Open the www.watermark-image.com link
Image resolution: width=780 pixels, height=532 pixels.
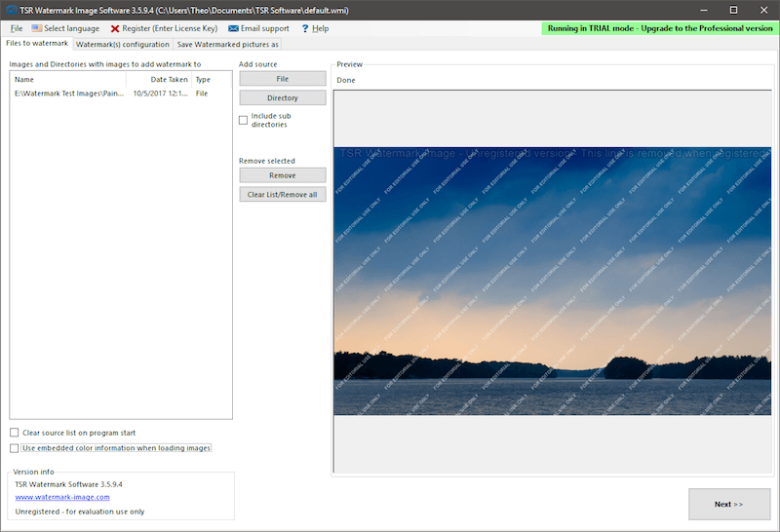(62, 497)
